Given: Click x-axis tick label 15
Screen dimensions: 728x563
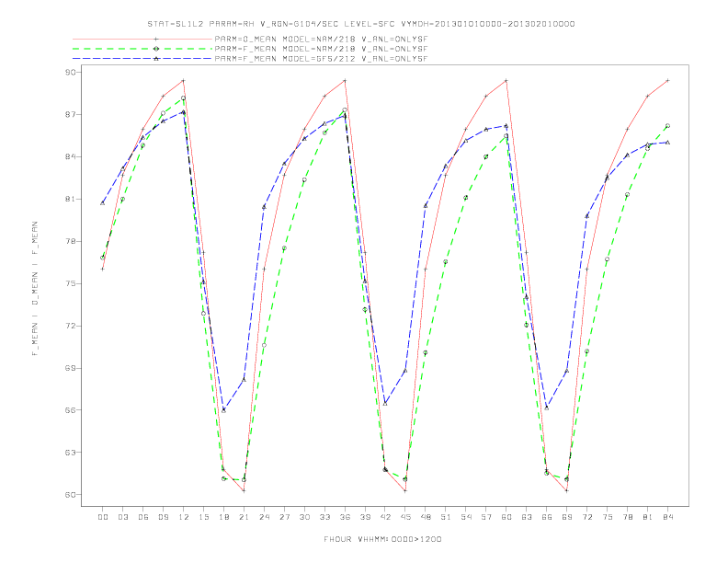Looking at the screenshot, I should tap(203, 517).
